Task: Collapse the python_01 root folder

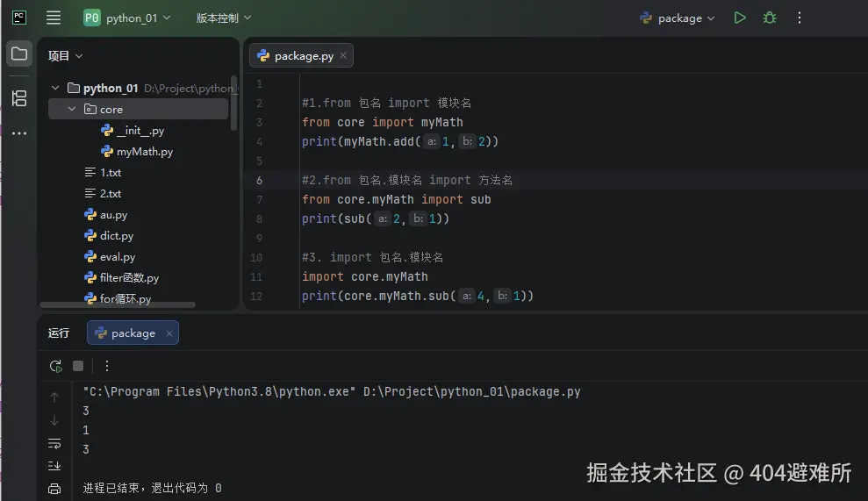Action: 55,88
